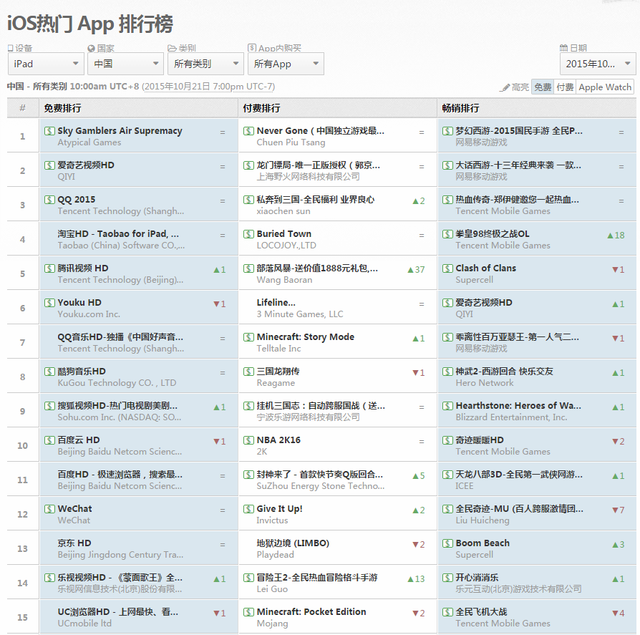
Task: Open the Clash of Clans app link
Action: click(x=486, y=268)
